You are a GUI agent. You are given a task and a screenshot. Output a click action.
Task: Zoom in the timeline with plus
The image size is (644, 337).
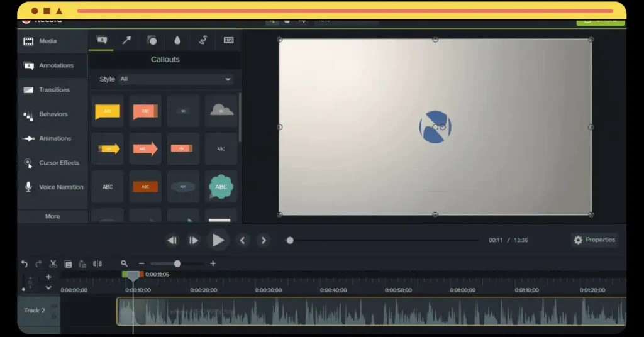213,263
